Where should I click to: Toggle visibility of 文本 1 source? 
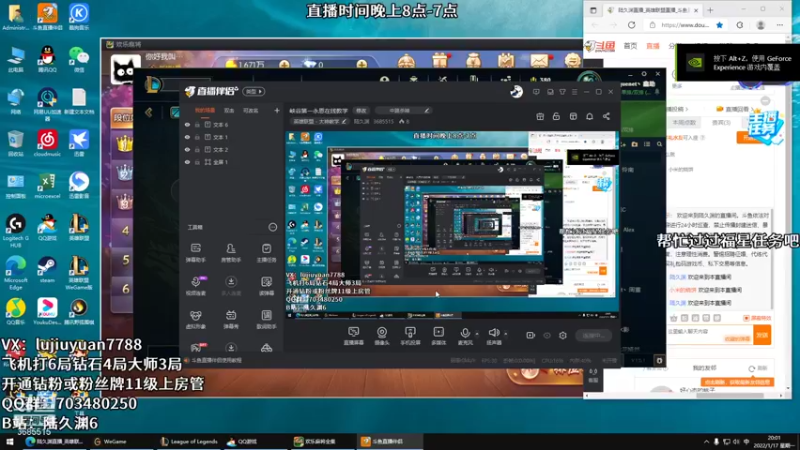coord(187,137)
